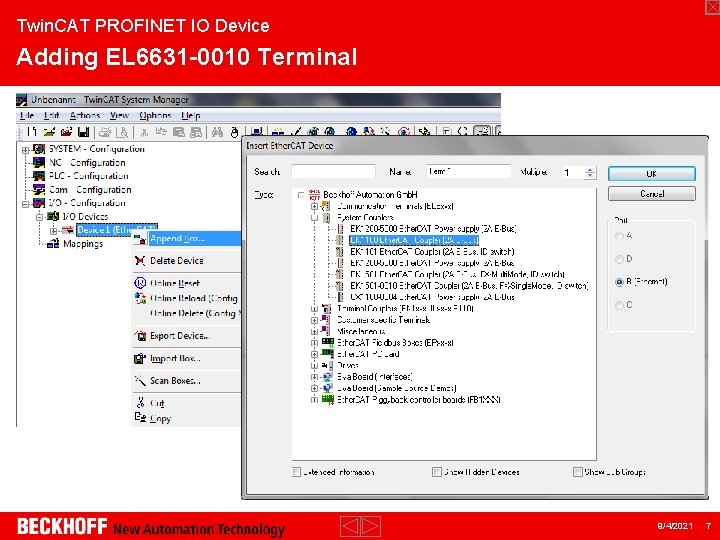This screenshot has width=720, height=540.
Task: Select port radio button A
Action: [619, 236]
